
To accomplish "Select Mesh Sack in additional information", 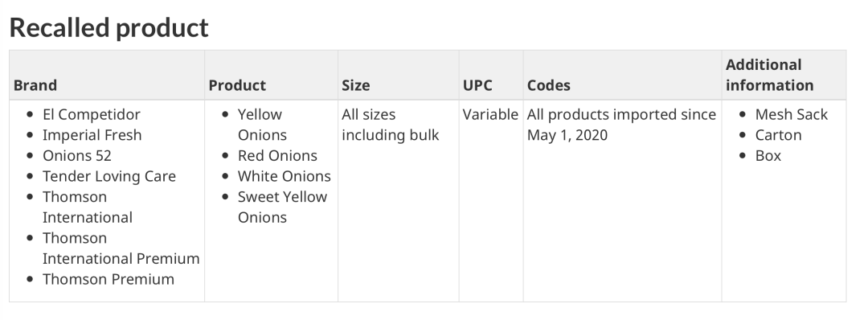I will coord(791,115).
